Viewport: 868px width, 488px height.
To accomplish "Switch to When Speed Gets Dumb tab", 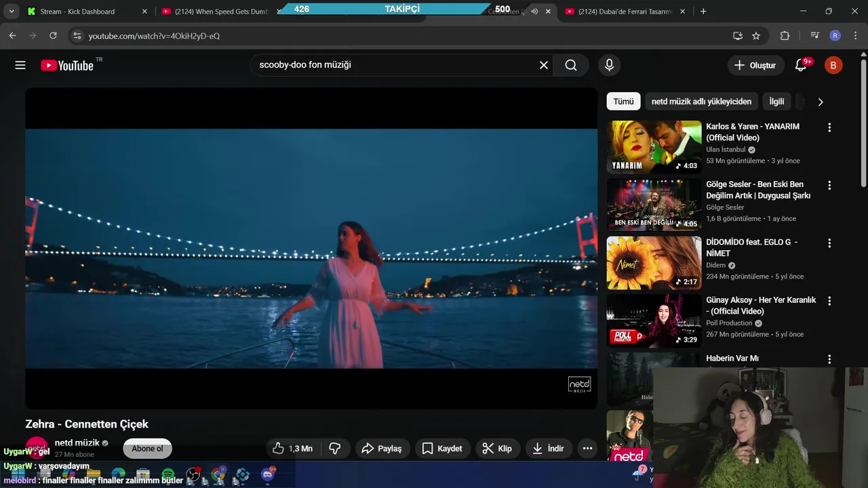I will (x=220, y=12).
